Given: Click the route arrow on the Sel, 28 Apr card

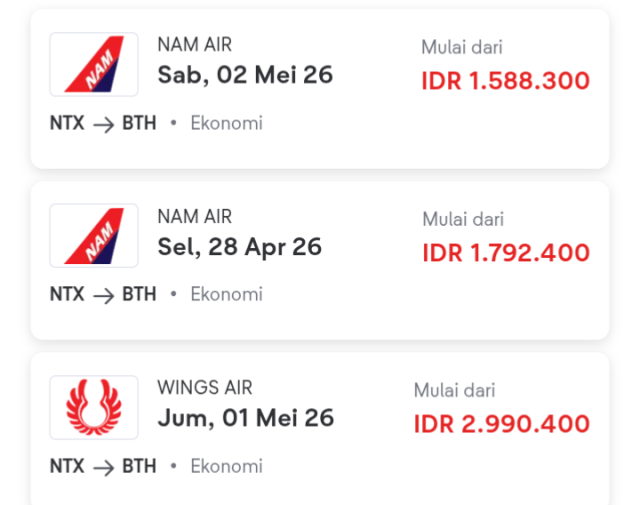Looking at the screenshot, I should click(103, 295).
